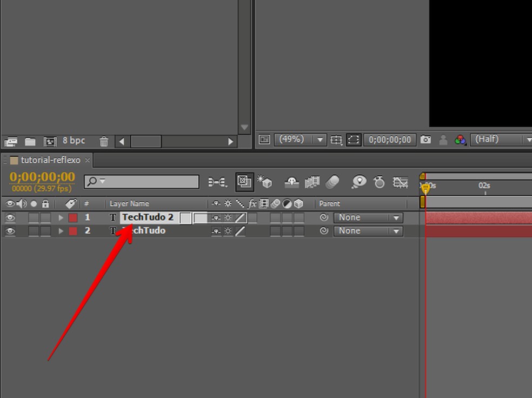Toggle lock box for layer 2 TechTudo
The image size is (532, 398).
[45, 231]
